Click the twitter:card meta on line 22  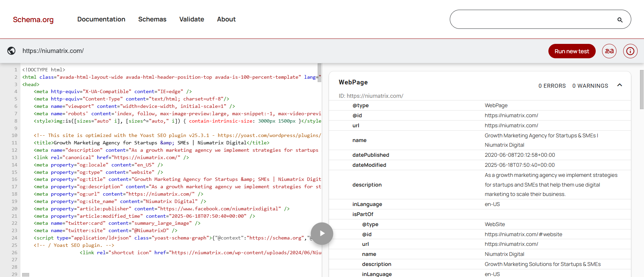click(117, 223)
